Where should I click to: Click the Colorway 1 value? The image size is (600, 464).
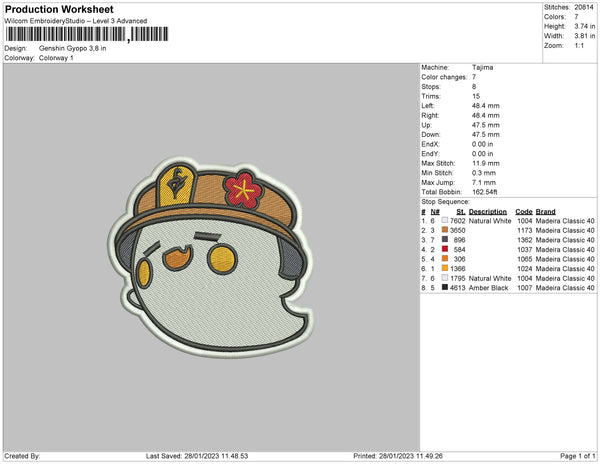coord(56,58)
